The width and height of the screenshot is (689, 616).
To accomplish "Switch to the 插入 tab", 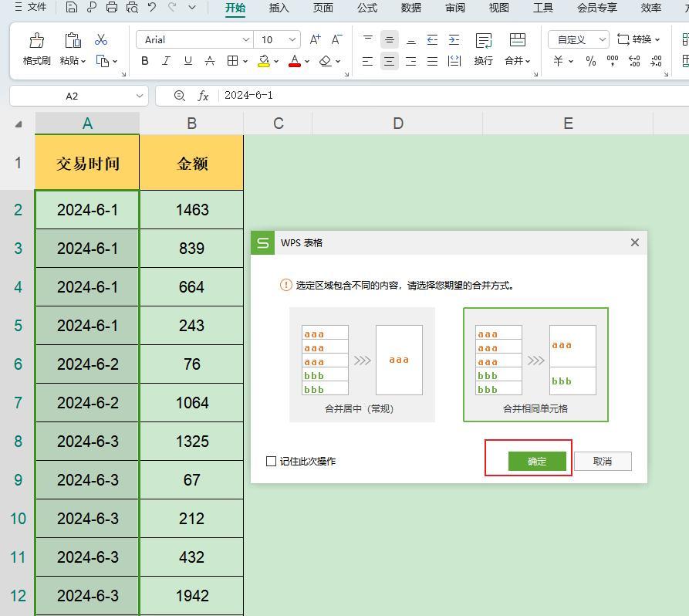I will point(279,8).
